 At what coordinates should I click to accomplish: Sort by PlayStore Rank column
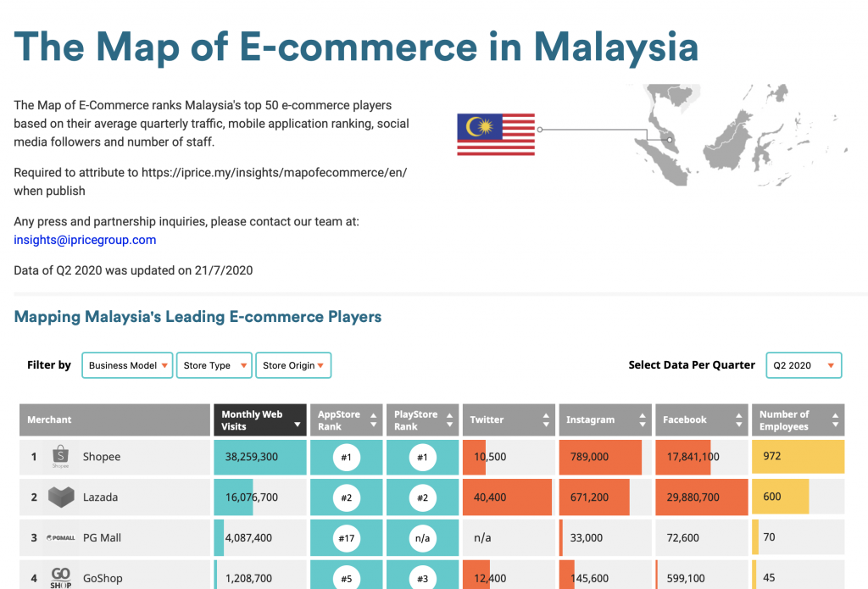coord(423,420)
